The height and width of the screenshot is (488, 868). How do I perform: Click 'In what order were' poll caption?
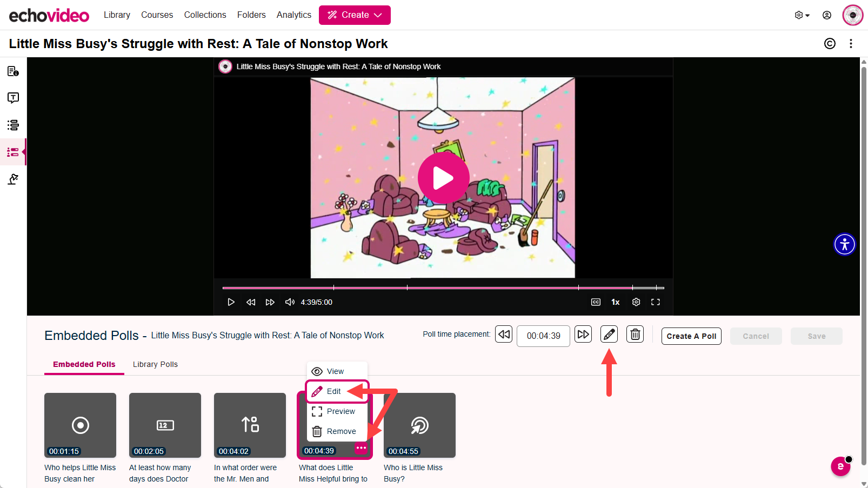click(x=245, y=473)
